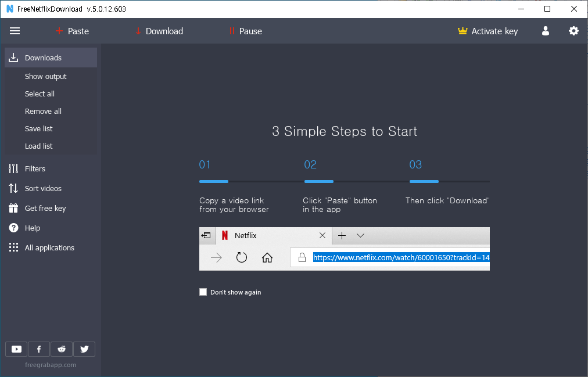Viewport: 588px width, 377px height.
Task: Click Remove all
Action: pyautogui.click(x=43, y=112)
